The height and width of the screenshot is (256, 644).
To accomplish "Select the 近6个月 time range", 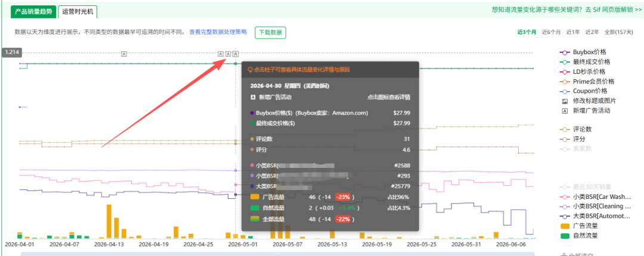I will [551, 32].
